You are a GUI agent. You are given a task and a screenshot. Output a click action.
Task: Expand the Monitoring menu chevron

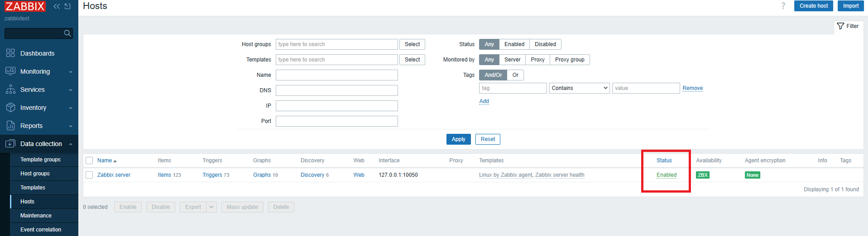coord(71,72)
